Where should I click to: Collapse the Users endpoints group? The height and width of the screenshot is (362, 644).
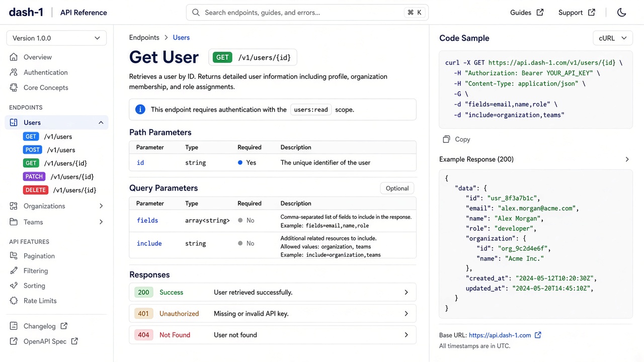pos(101,123)
